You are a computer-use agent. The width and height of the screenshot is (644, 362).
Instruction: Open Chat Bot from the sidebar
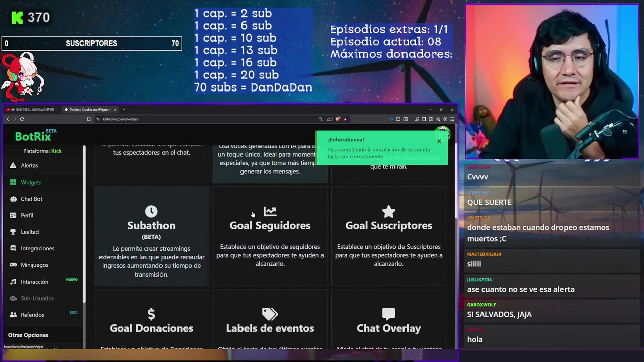tap(31, 199)
